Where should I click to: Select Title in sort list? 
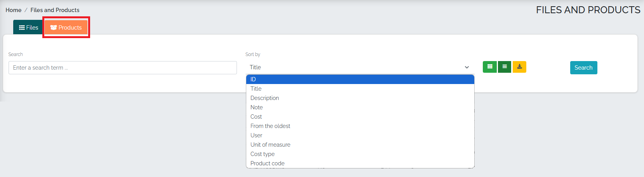[x=360, y=89]
